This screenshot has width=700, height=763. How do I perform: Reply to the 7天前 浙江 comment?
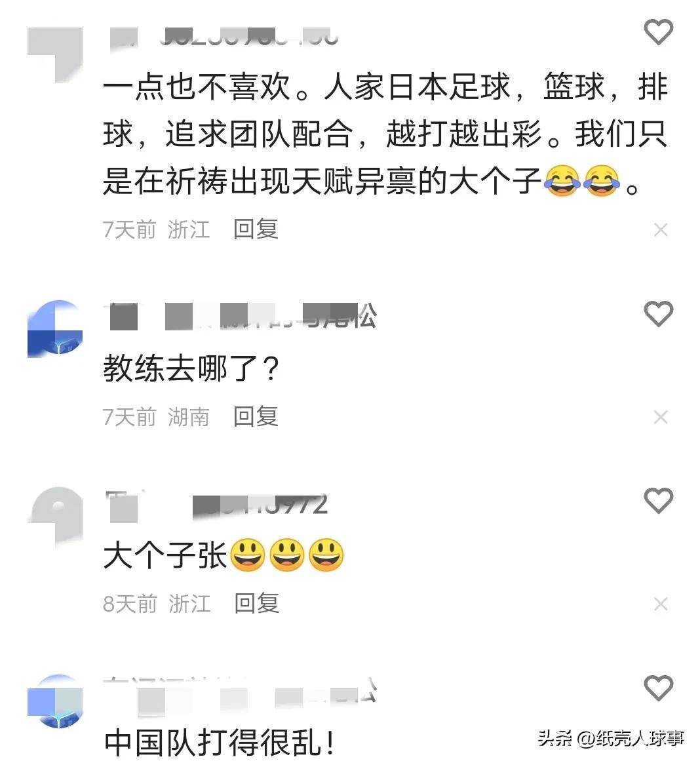tap(256, 229)
